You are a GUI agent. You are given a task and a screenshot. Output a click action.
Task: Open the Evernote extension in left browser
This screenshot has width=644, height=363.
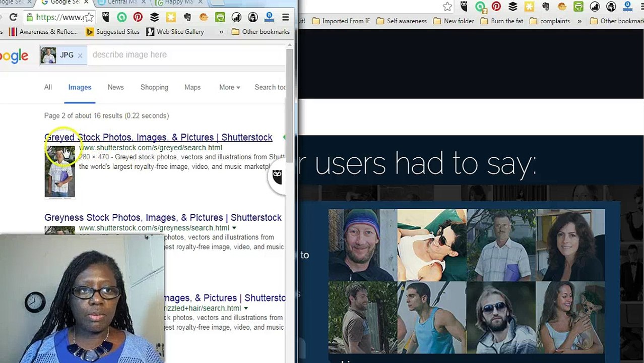tap(187, 17)
